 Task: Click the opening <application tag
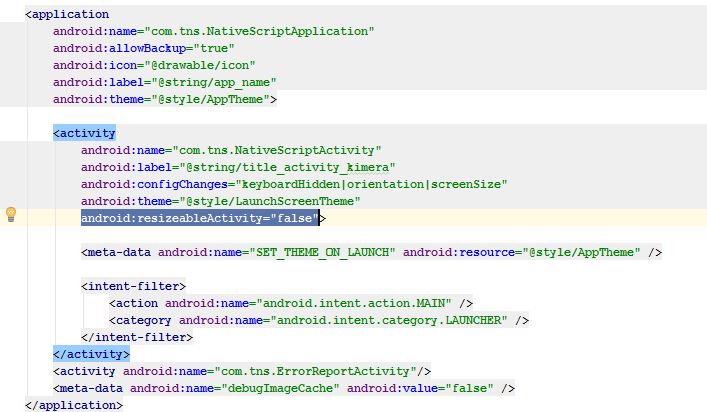click(x=67, y=14)
